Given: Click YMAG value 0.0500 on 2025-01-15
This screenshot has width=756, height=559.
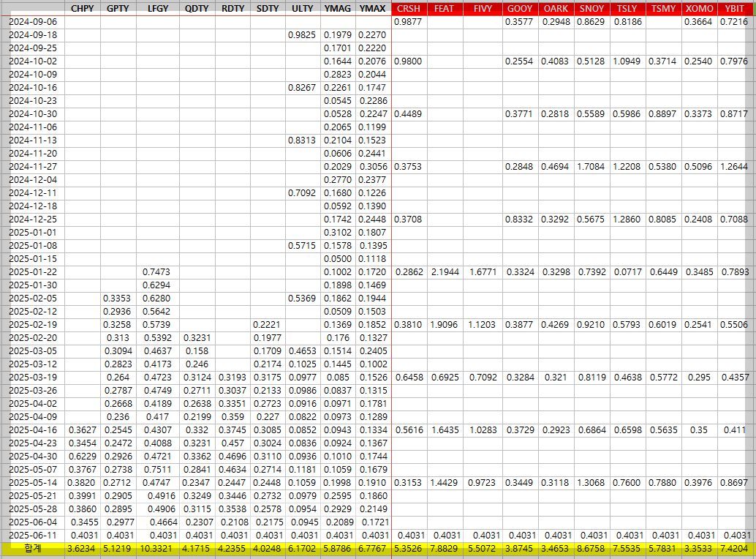Looking at the screenshot, I should pos(338,258).
